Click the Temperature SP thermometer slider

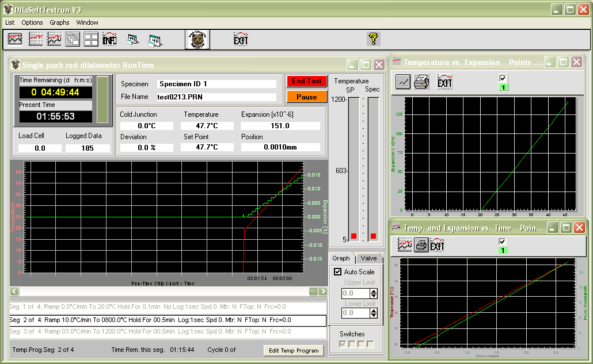point(353,235)
